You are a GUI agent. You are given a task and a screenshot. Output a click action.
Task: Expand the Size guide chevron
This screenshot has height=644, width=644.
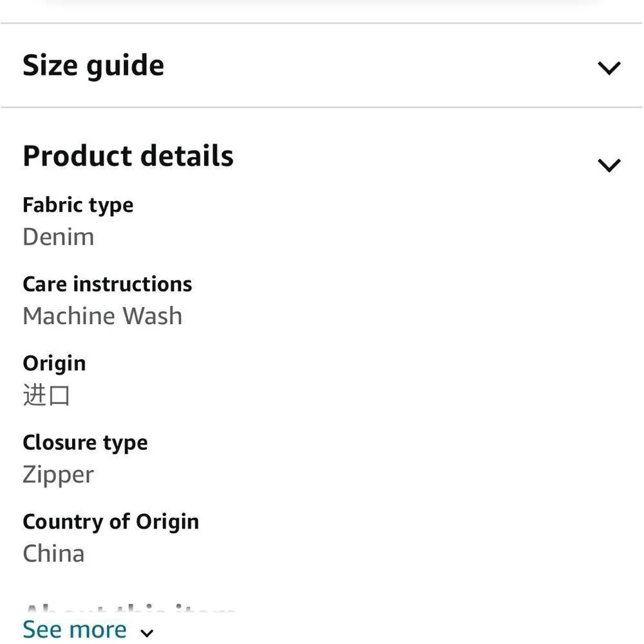tap(609, 68)
